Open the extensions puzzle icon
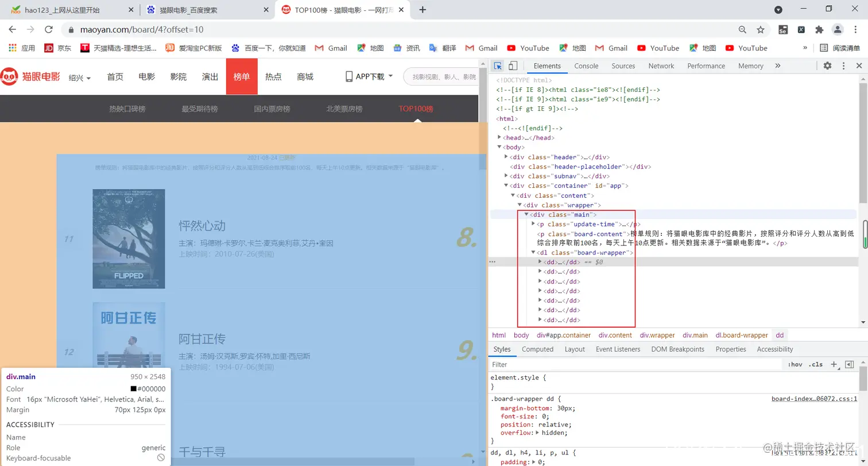 click(x=819, y=29)
